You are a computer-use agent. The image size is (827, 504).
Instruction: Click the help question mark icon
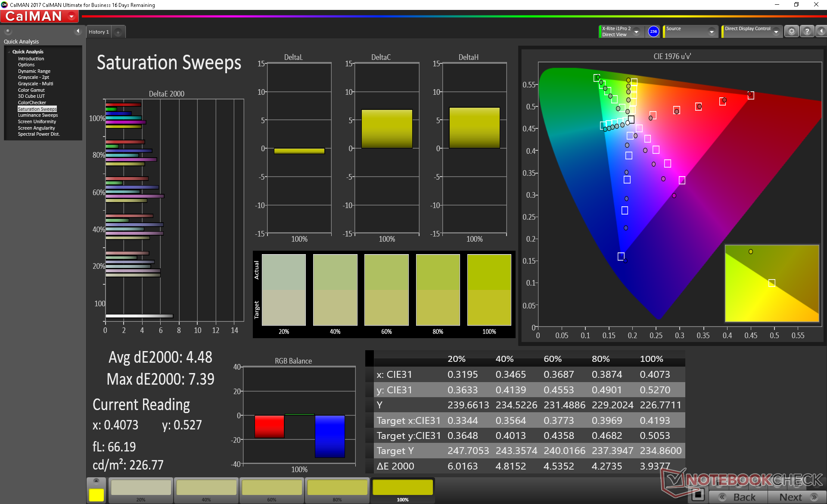[807, 31]
